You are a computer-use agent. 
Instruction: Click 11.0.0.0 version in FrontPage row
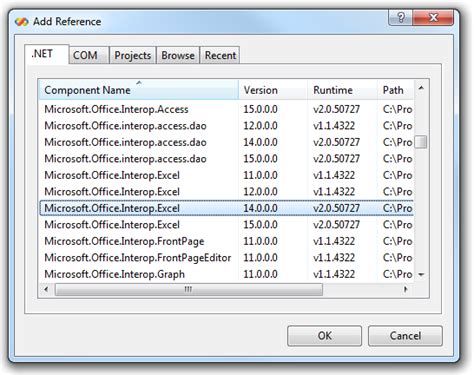pos(260,241)
